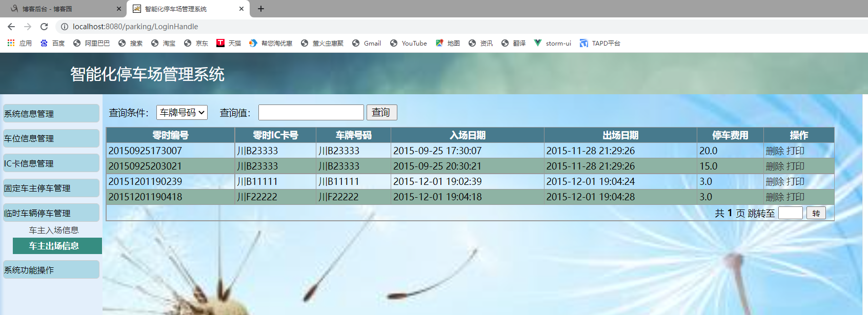This screenshot has height=315, width=868.
Task: Click the 零时编号 column header
Action: (x=171, y=135)
